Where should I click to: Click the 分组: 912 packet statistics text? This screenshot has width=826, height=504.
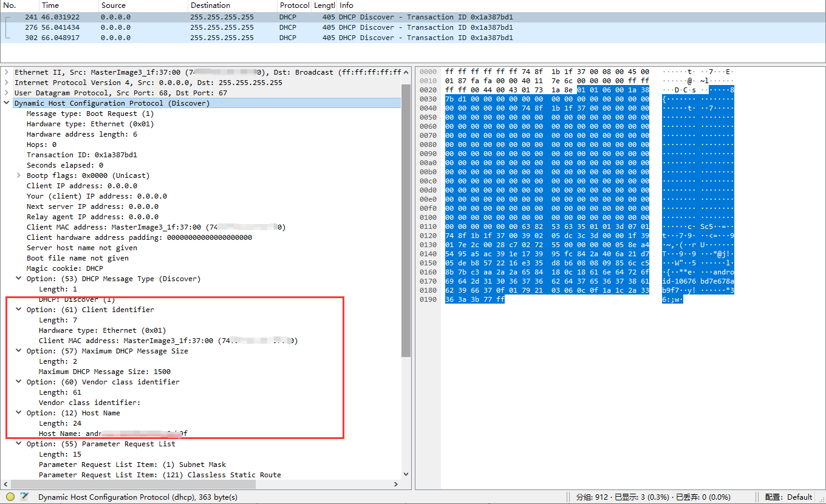click(654, 497)
